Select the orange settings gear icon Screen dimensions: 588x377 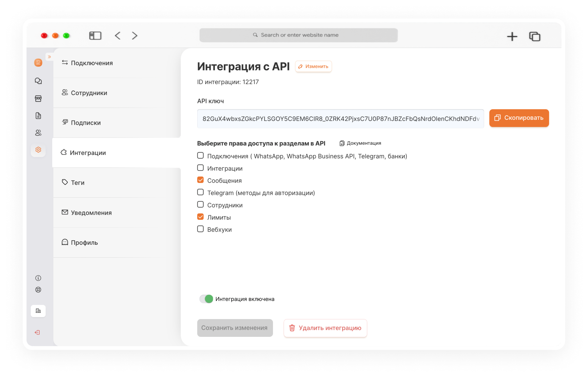pos(38,150)
